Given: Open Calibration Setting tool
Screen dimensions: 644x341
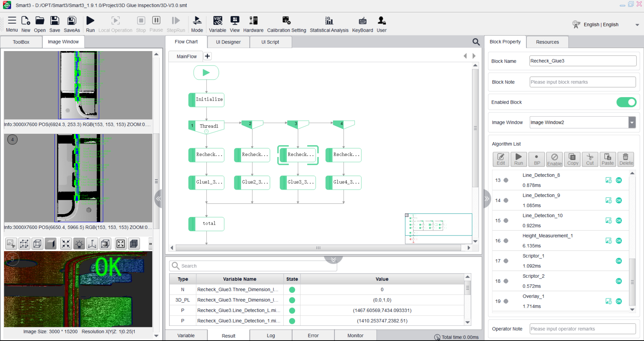Looking at the screenshot, I should tap(286, 24).
